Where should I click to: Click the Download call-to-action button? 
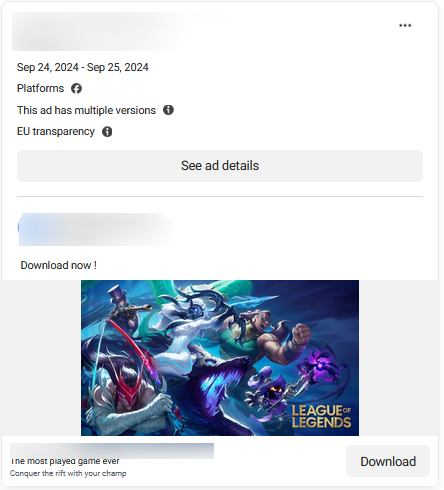point(388,461)
